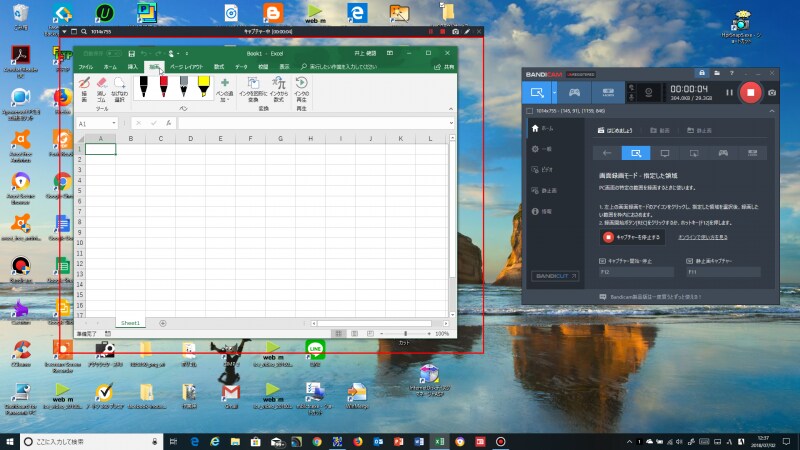Select the yellow highlighter pen
This screenshot has width=800, height=450.
coord(203,86)
